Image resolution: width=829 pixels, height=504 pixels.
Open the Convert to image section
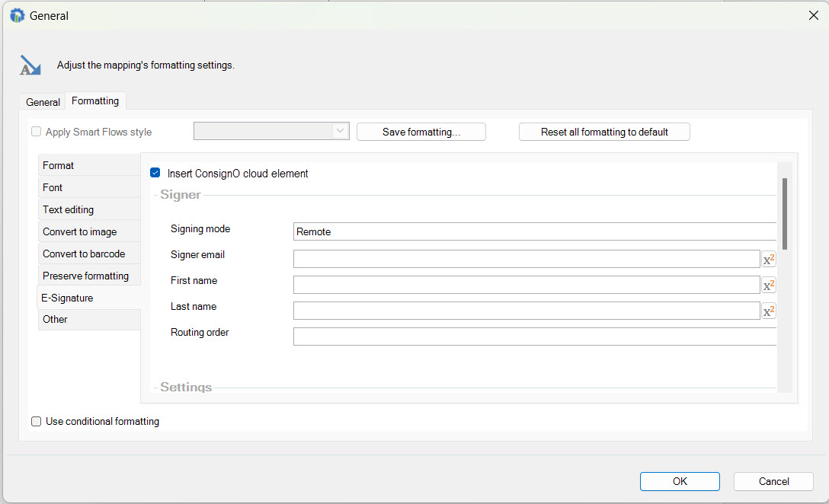[x=89, y=232]
